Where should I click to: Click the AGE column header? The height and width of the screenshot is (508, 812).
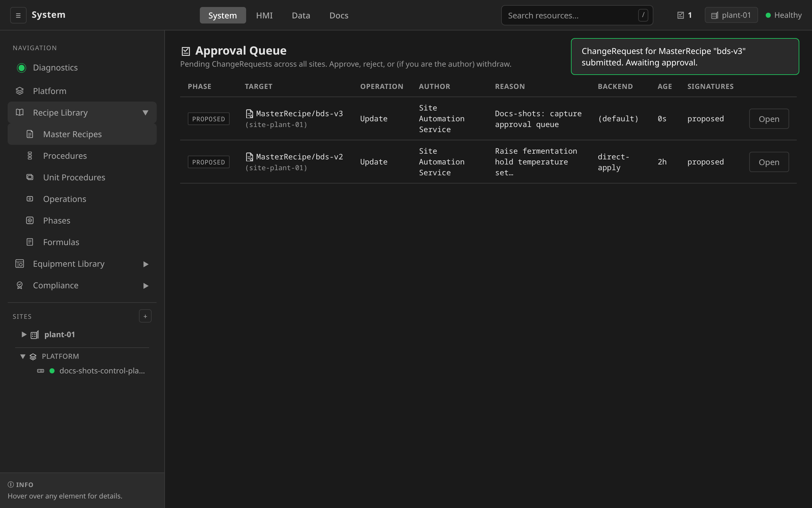[x=665, y=86]
